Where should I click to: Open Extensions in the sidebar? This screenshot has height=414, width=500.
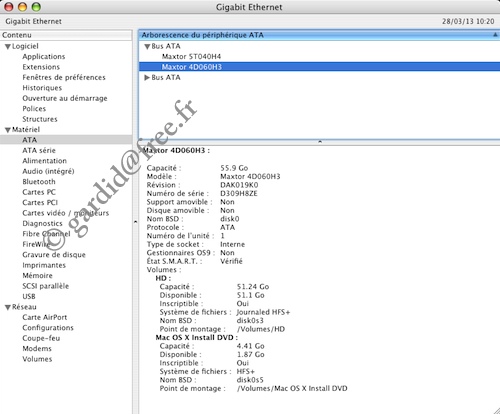pyautogui.click(x=41, y=67)
